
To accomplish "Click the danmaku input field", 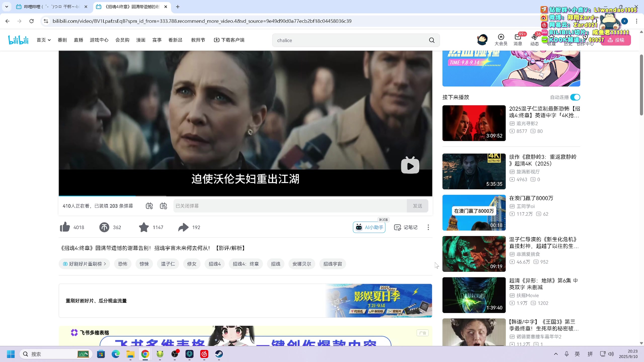I will (290, 206).
